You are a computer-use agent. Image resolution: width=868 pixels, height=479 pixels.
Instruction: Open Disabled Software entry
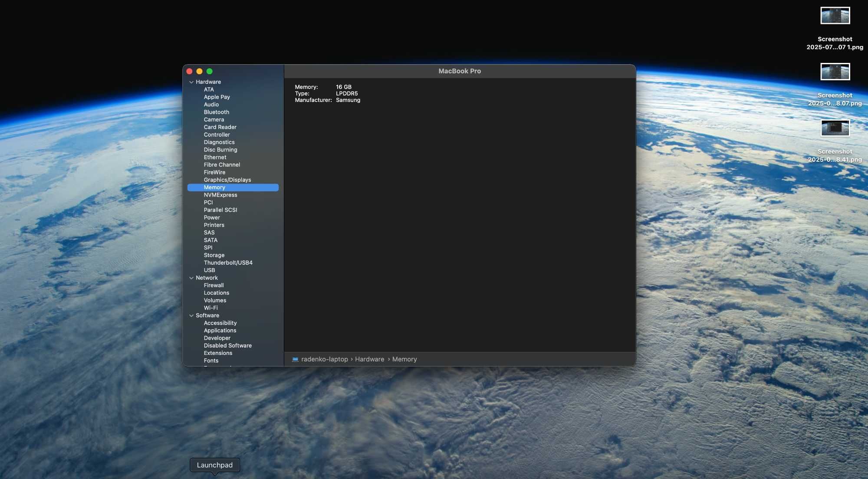point(228,346)
